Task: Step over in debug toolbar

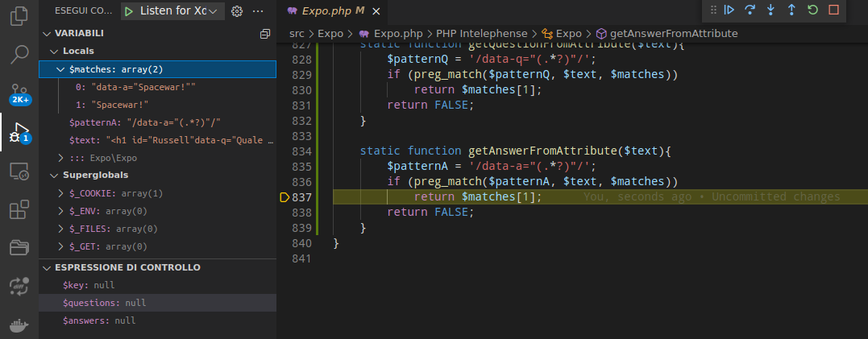Action: click(x=750, y=10)
